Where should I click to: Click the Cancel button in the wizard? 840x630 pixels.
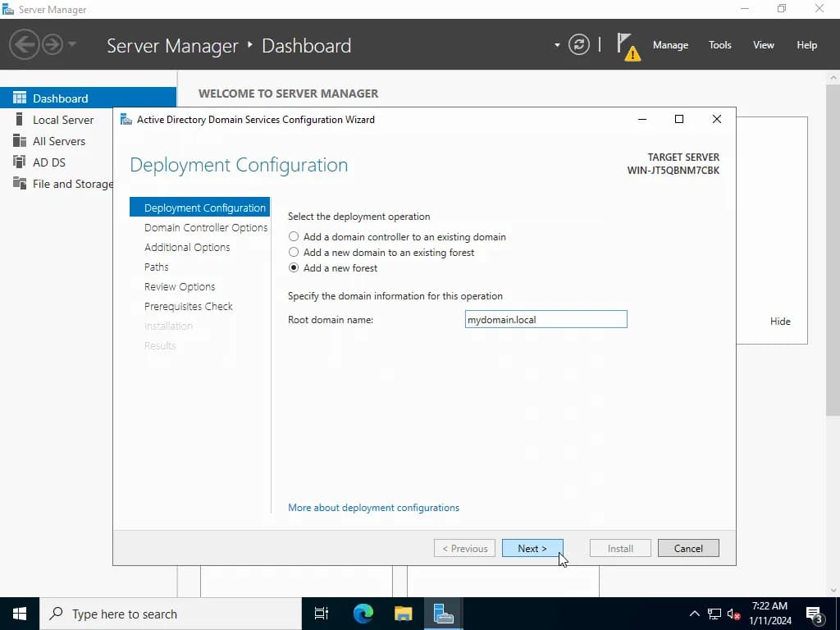click(688, 548)
